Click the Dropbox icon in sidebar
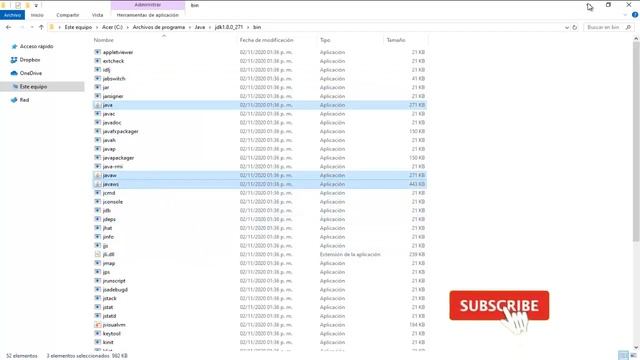This screenshot has height=360, width=640. pos(14,60)
